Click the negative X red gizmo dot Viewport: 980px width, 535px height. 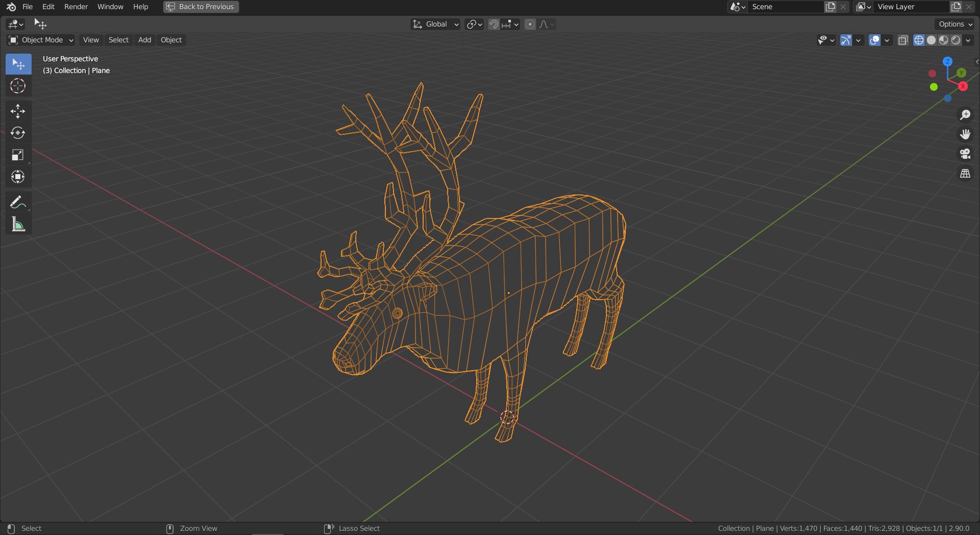932,74
